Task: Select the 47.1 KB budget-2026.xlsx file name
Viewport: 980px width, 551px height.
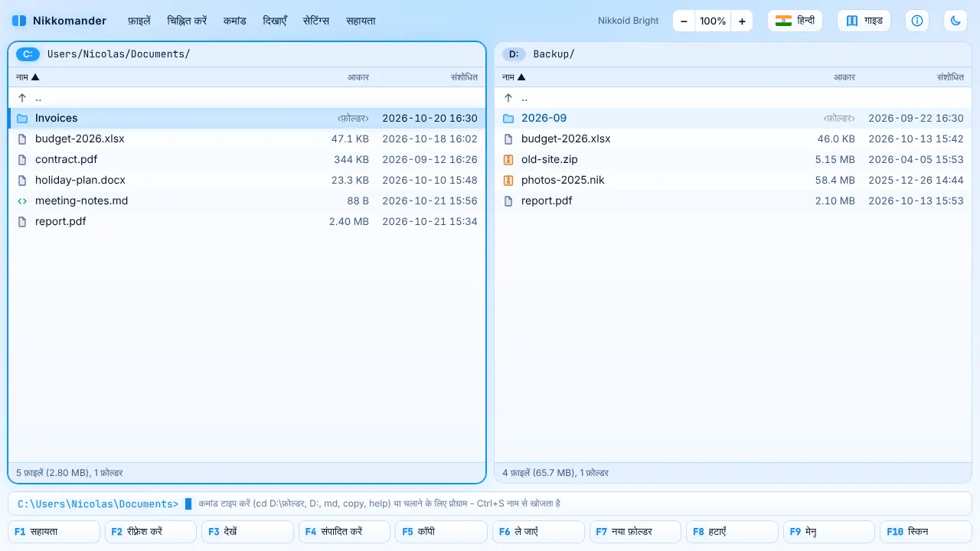Action: pyautogui.click(x=80, y=139)
